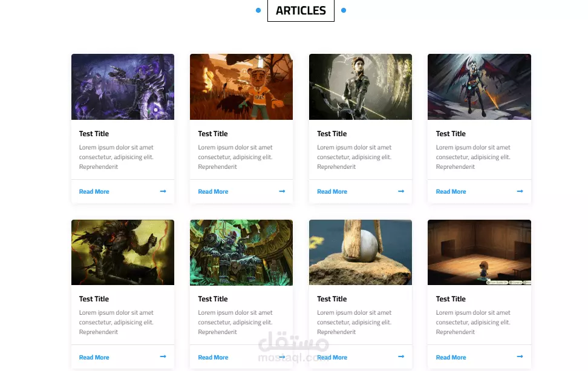Click "Test Title" on dark knight yellow-sky card
The width and height of the screenshot is (588, 371).
coord(94,299)
